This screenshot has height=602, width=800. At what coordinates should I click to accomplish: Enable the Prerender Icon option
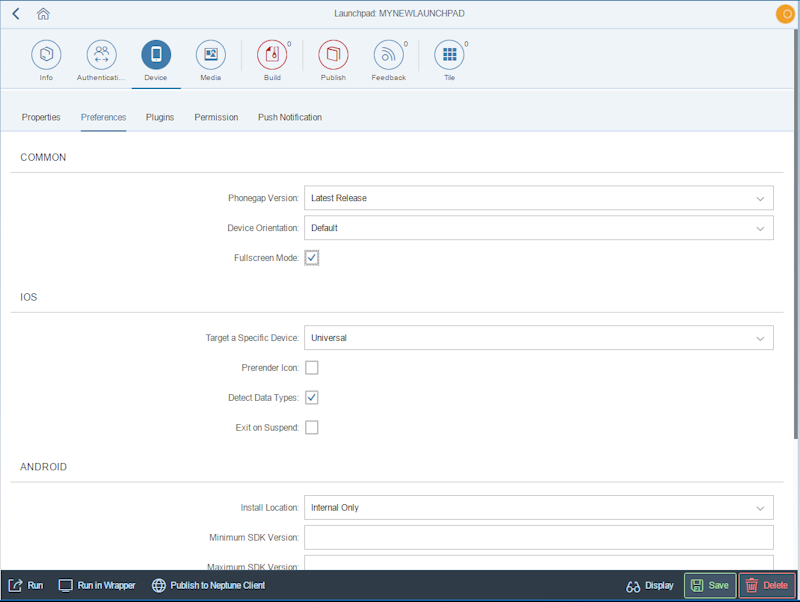(x=311, y=367)
